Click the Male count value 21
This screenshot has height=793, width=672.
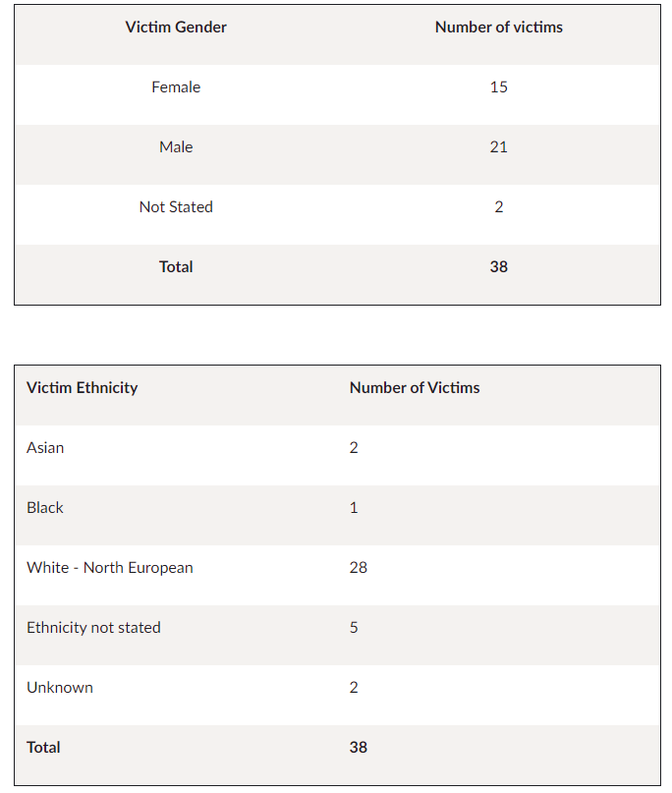498,147
